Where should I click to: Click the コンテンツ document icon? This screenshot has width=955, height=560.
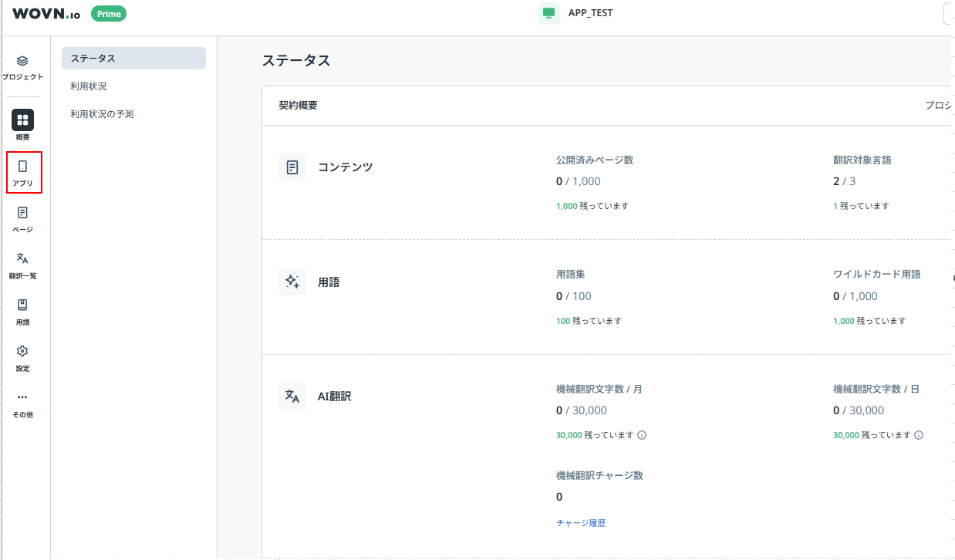(292, 167)
